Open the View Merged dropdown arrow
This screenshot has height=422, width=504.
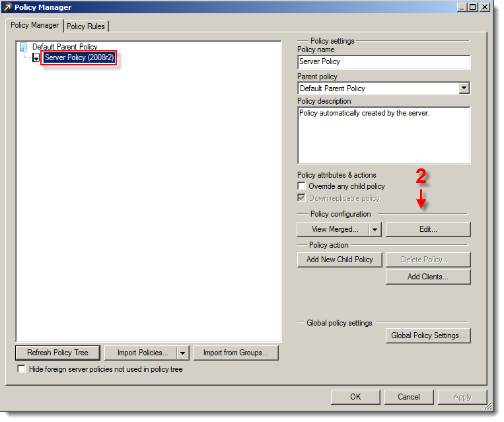tap(375, 229)
